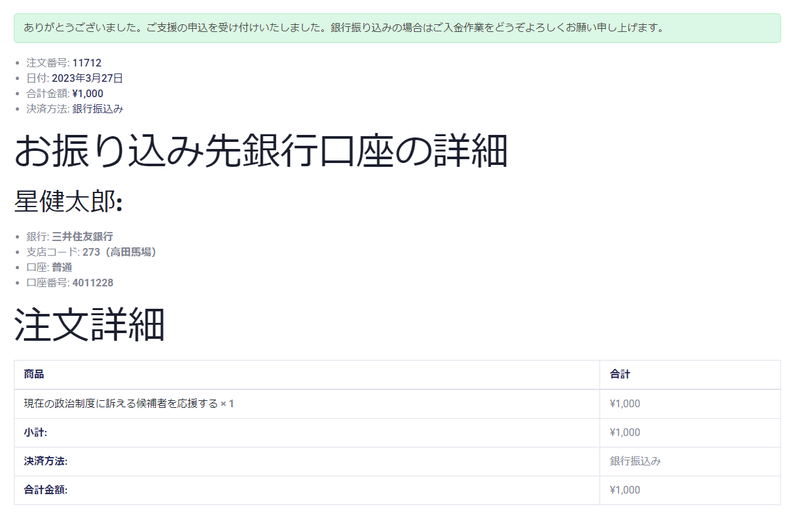
Task: Click the ¥1,000 value in the 小計 row
Action: point(625,432)
